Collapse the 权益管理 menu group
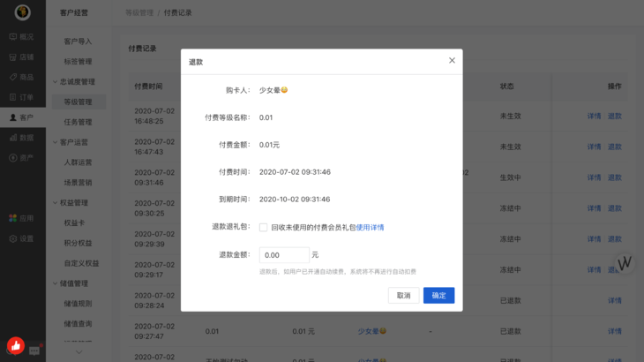The width and height of the screenshot is (644, 362). click(x=56, y=203)
